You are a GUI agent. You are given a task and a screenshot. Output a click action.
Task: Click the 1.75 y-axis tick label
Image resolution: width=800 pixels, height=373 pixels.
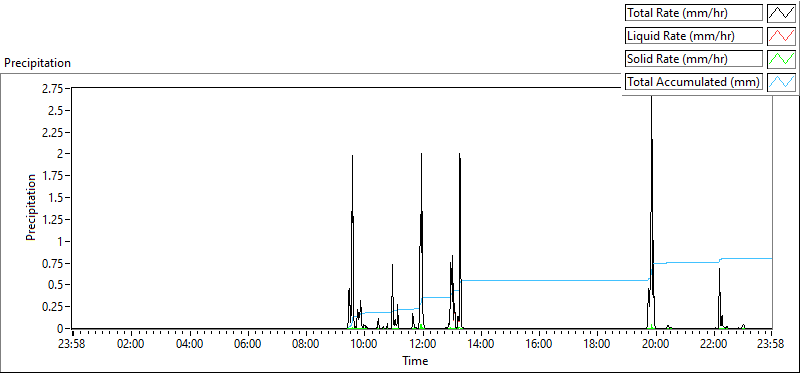(x=53, y=176)
